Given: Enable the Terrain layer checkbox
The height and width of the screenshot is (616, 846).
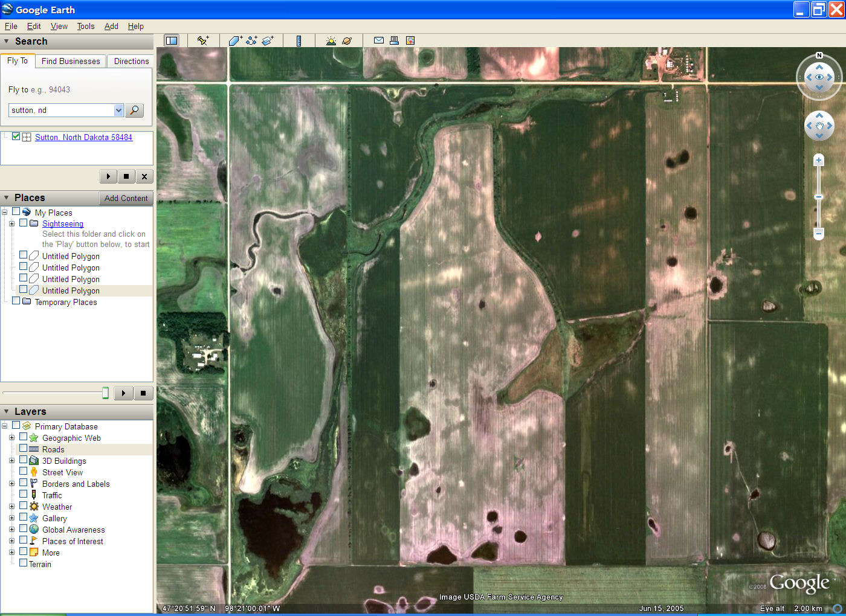Looking at the screenshot, I should [x=23, y=563].
